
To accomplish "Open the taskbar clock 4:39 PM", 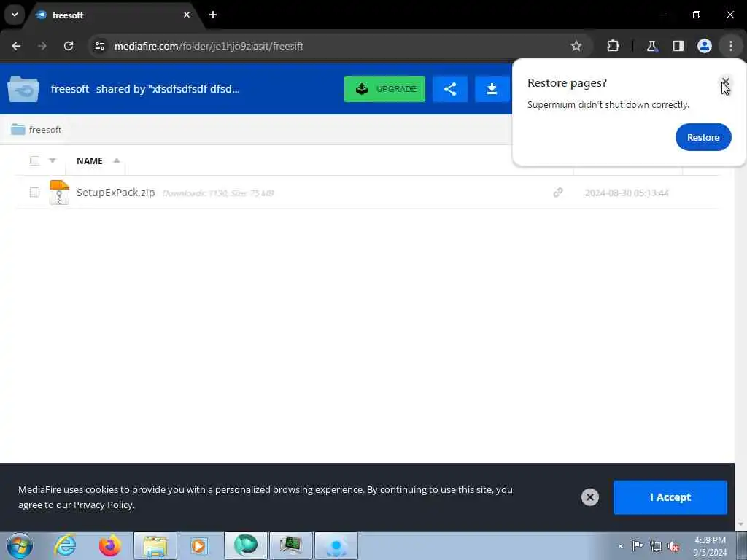I will pos(710,546).
